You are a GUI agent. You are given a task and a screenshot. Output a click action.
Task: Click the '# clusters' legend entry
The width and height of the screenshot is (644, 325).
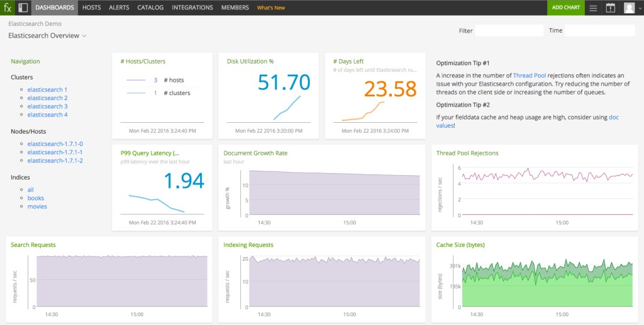click(x=177, y=93)
